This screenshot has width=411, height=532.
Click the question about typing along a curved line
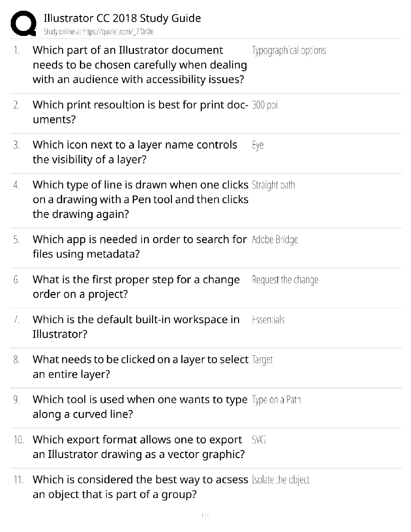pyautogui.click(x=140, y=406)
